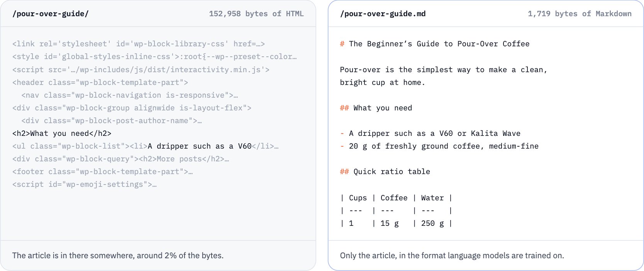Click the 'Cups | Coffee | Water' table header row
This screenshot has width=644, height=271.
pyautogui.click(x=396, y=198)
